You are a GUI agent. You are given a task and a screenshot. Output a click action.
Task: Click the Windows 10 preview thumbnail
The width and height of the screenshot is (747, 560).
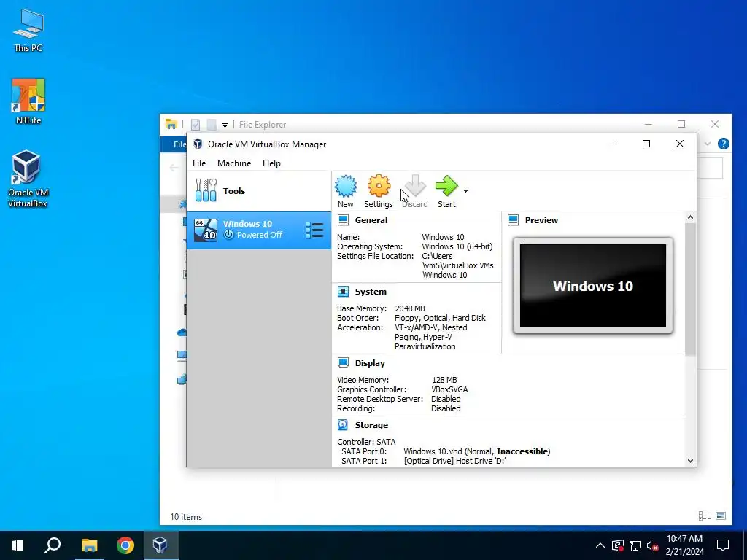pos(592,285)
